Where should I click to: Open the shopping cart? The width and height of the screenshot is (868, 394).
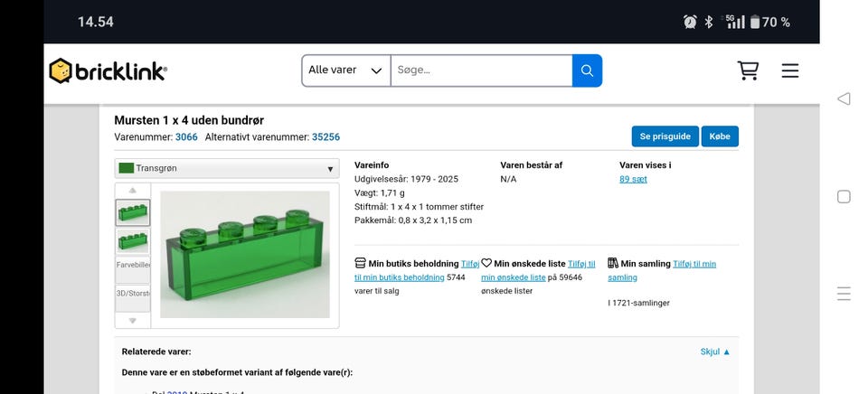748,70
